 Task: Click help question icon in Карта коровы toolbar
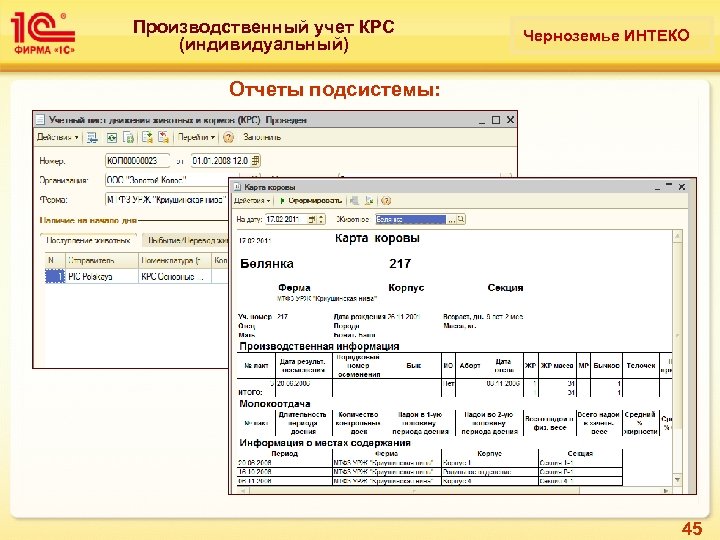pyautogui.click(x=386, y=201)
